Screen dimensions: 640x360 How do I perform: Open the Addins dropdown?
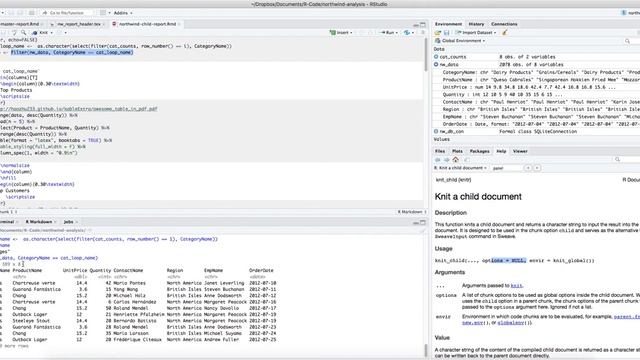[122, 13]
